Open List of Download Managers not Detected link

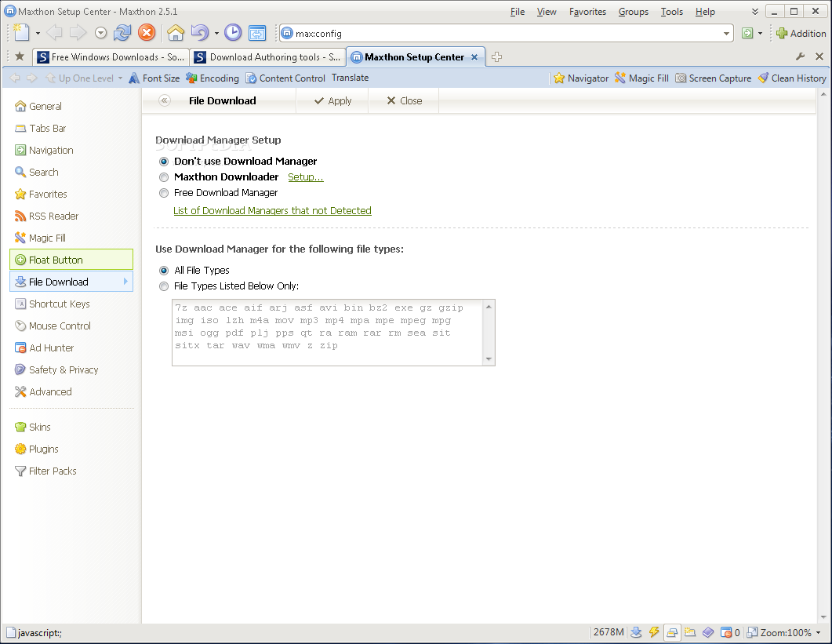(x=272, y=211)
